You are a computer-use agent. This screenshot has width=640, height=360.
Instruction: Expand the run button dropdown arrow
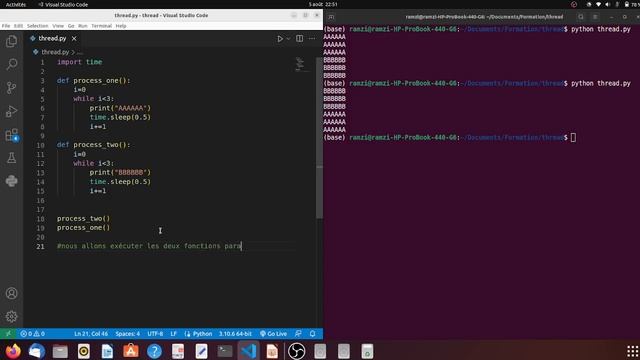[x=288, y=38]
